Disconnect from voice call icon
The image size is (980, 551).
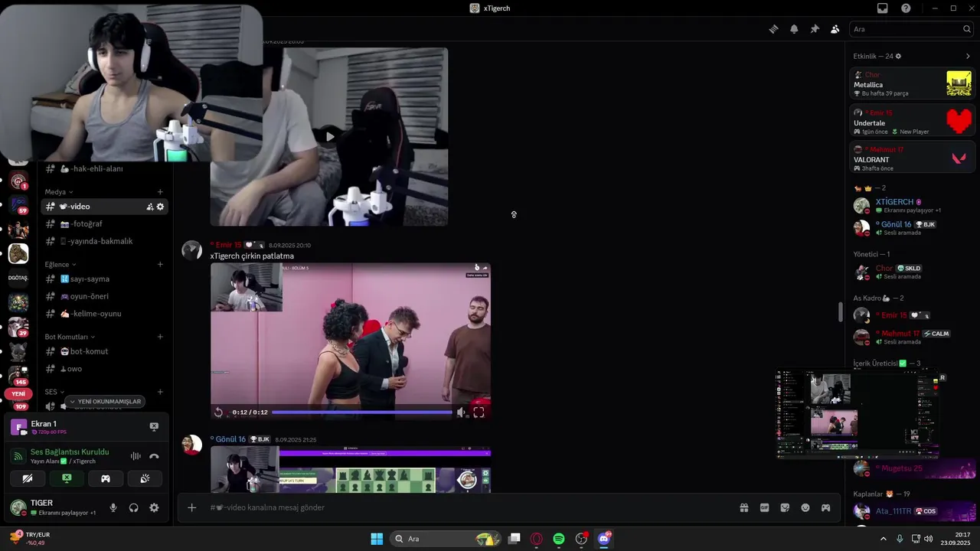click(154, 456)
